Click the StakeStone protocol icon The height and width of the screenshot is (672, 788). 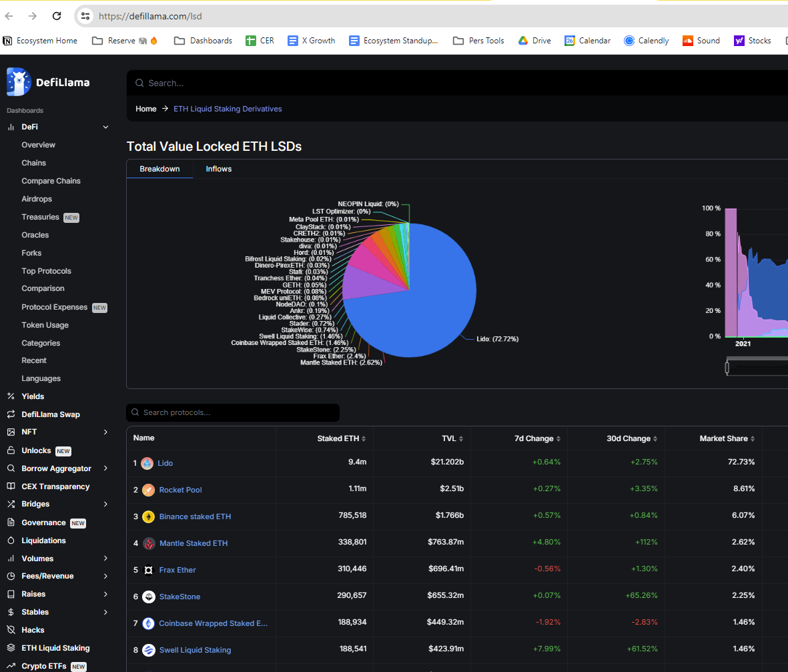(x=148, y=597)
